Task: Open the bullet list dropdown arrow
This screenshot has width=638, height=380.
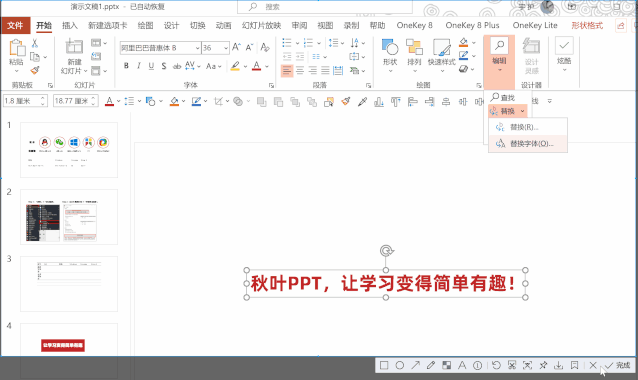Action: click(x=297, y=43)
